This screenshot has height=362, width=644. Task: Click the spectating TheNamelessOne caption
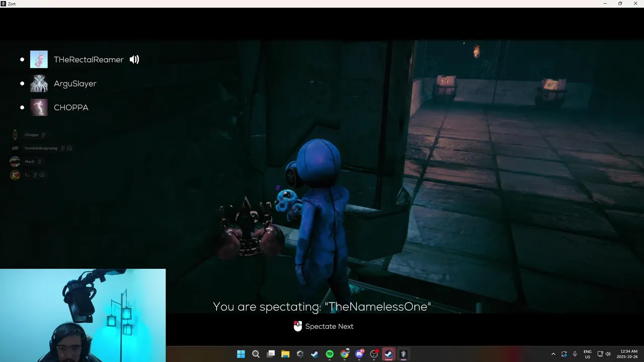322,307
